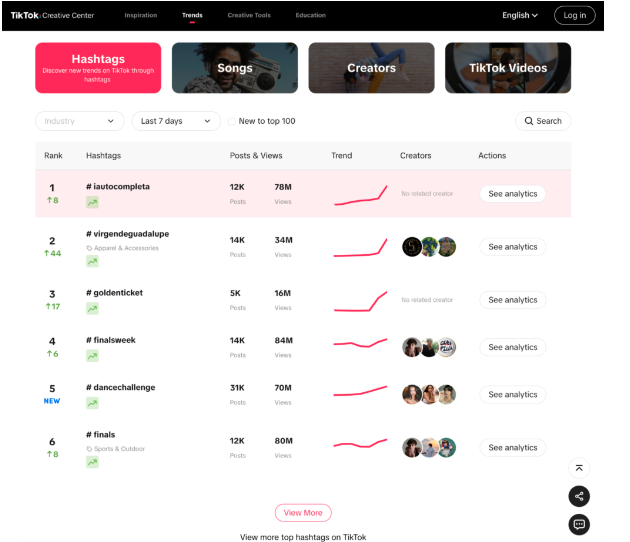Click the Posts & Views column header
630x542 pixels.
pos(256,155)
